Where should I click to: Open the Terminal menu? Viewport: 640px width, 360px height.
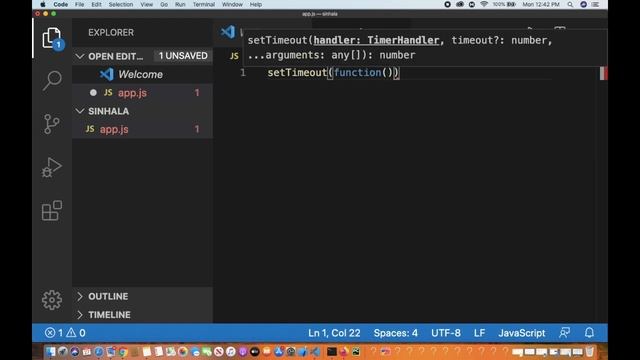[x=204, y=4]
